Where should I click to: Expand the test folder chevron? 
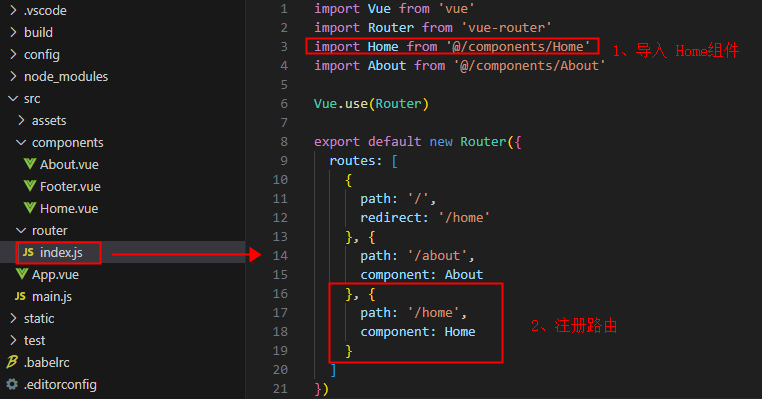[x=13, y=340]
